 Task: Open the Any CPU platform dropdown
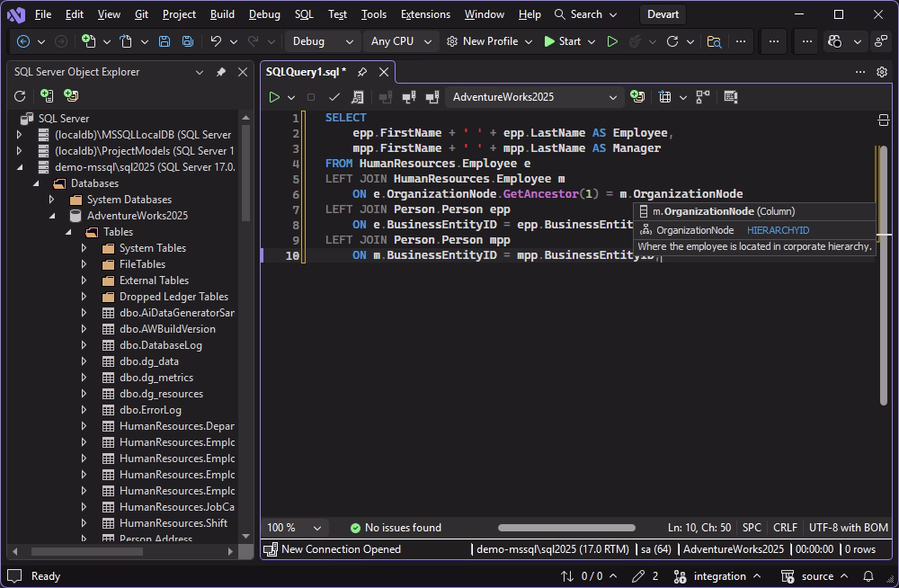400,41
